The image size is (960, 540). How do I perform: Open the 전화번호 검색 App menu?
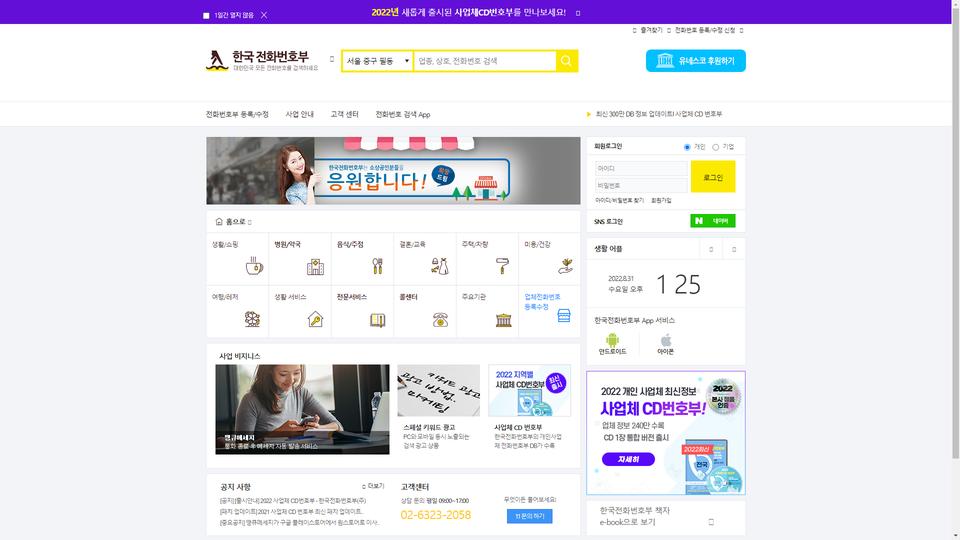(x=403, y=114)
